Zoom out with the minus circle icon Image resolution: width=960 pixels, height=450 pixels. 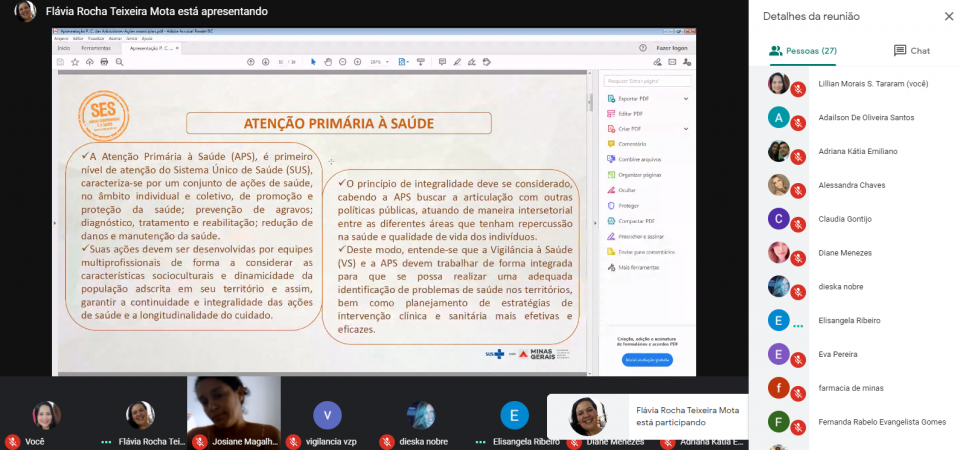coord(343,62)
